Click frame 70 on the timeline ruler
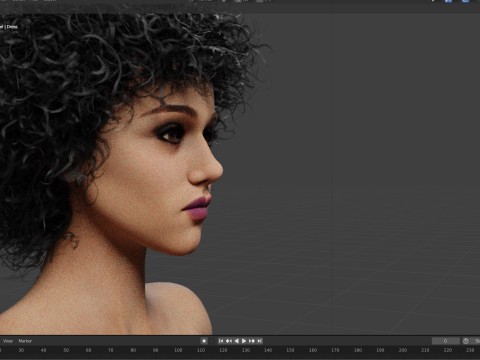Screen dimensions: 480x360 (x=111, y=350)
